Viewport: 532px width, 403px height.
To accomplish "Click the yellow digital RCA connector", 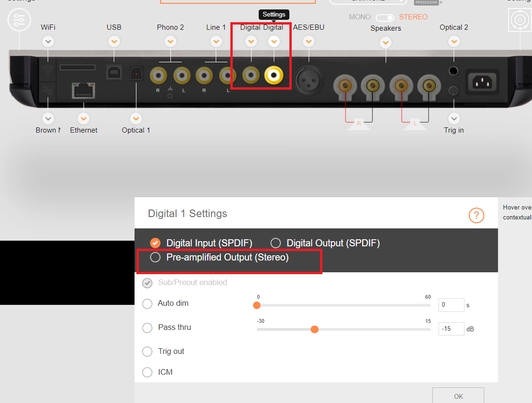I will [274, 75].
